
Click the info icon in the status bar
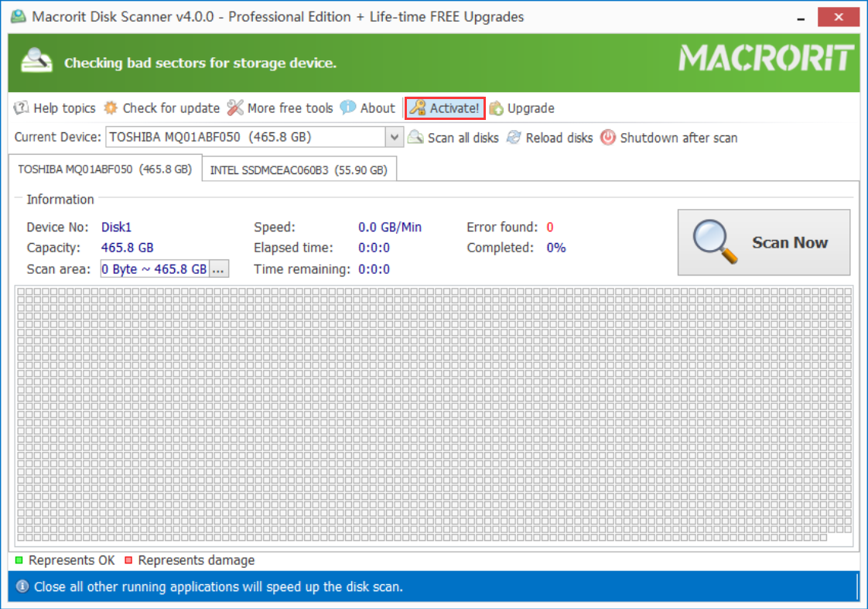pyautogui.click(x=22, y=587)
